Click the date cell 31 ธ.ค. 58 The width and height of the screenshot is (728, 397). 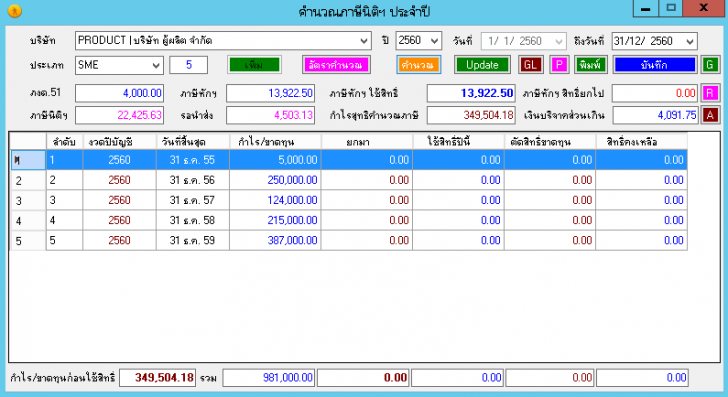click(x=193, y=220)
